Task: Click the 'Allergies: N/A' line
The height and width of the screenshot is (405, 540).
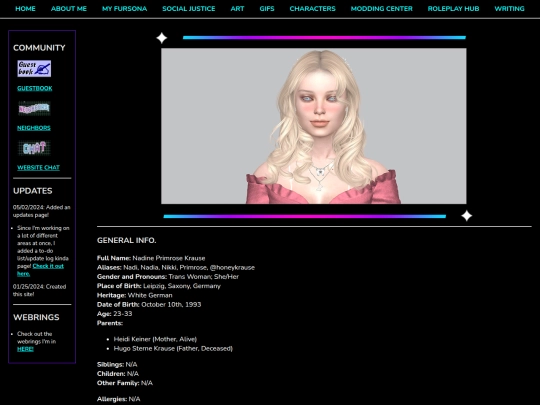Action: (x=118, y=399)
